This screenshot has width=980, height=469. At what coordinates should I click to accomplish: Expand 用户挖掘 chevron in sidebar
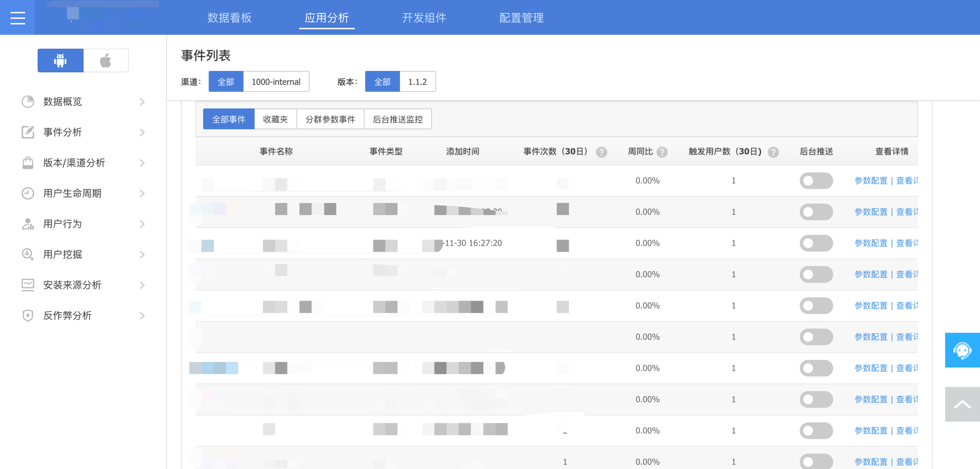tap(142, 255)
